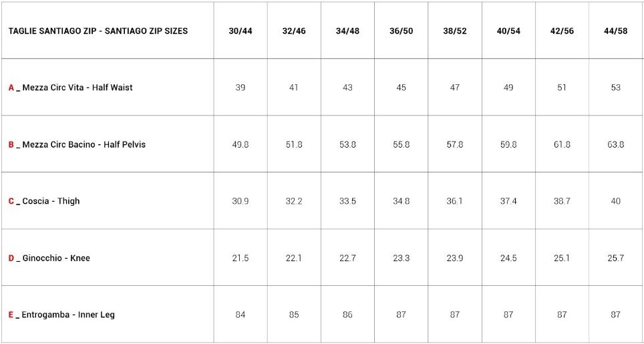Click the 34/48 size header

tap(347, 31)
